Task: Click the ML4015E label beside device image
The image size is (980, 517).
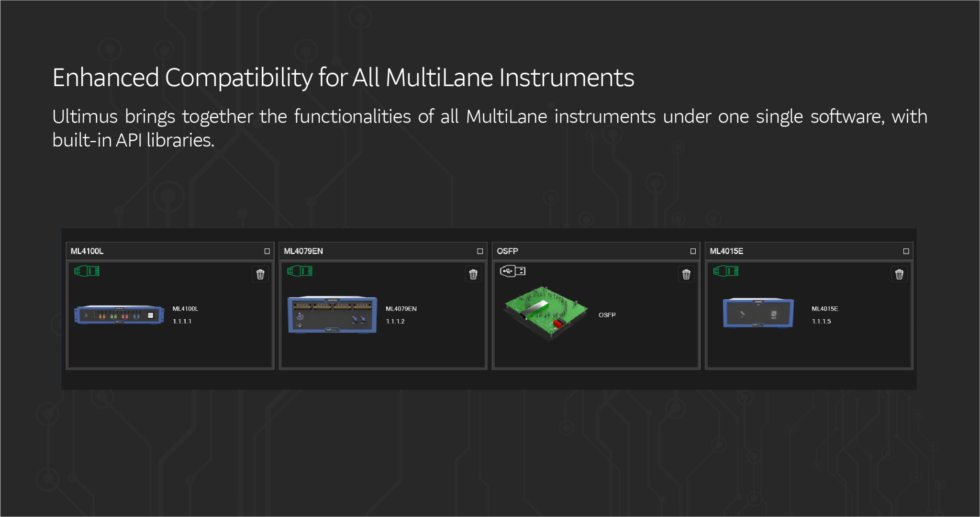Action: coord(824,309)
